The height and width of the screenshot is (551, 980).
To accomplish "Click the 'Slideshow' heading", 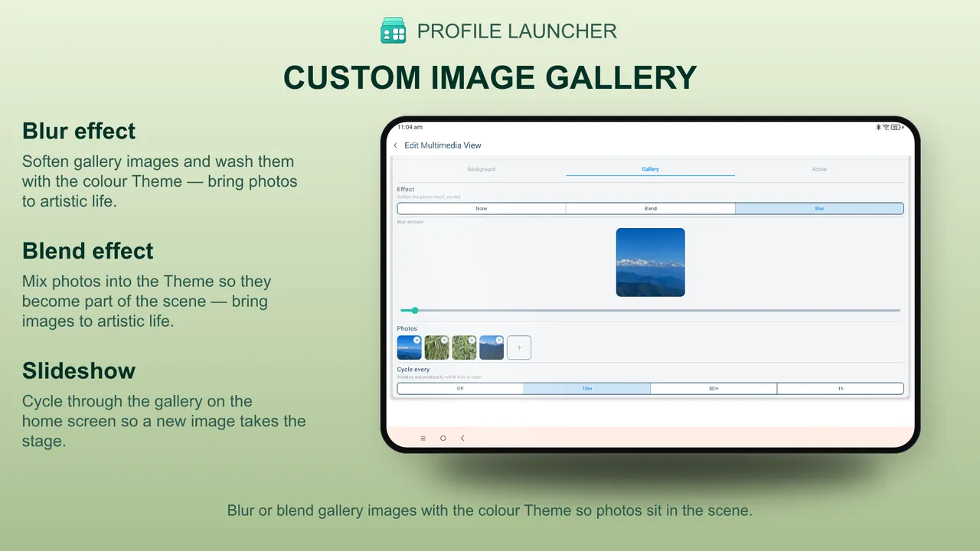I will coord(79,371).
